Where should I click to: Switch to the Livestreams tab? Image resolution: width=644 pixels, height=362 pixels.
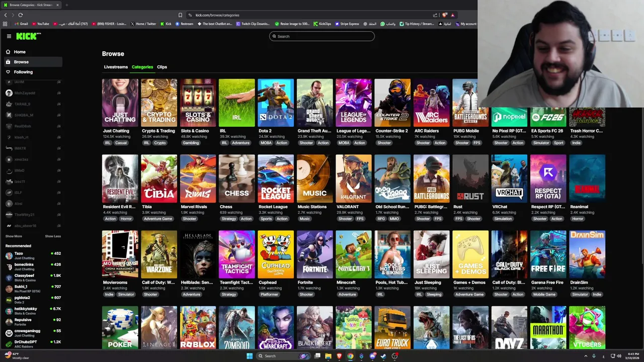pos(116,67)
